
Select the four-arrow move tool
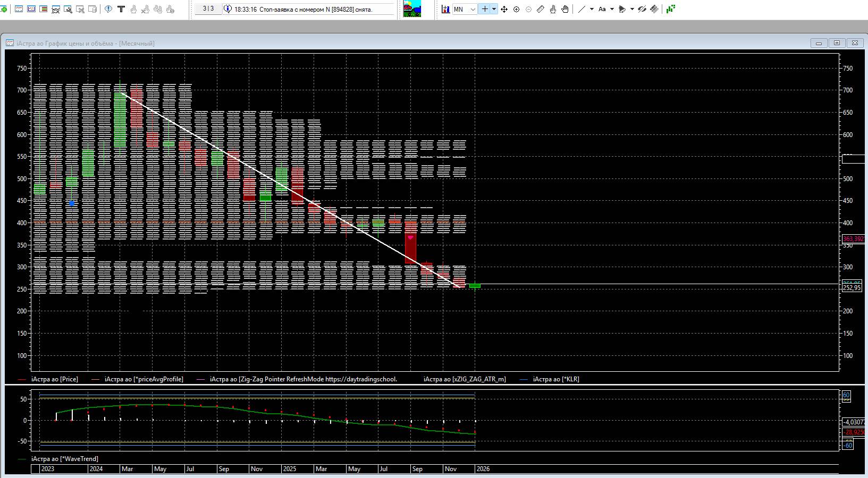tap(504, 9)
